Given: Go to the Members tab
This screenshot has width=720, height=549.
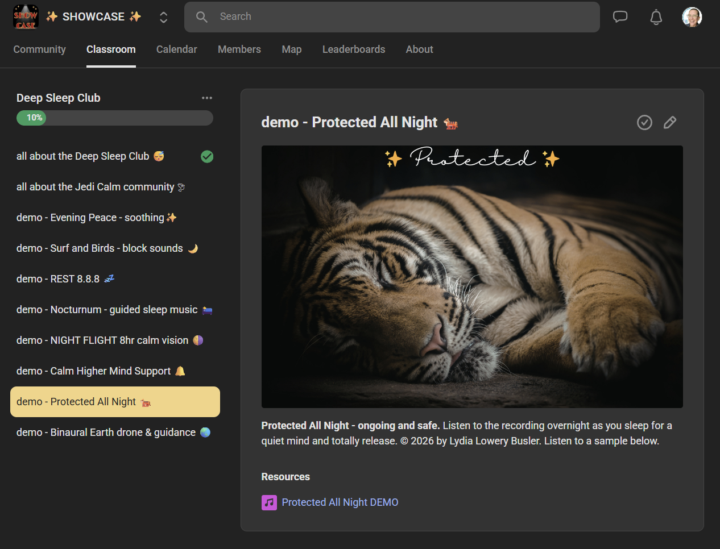Looking at the screenshot, I should tap(239, 49).
